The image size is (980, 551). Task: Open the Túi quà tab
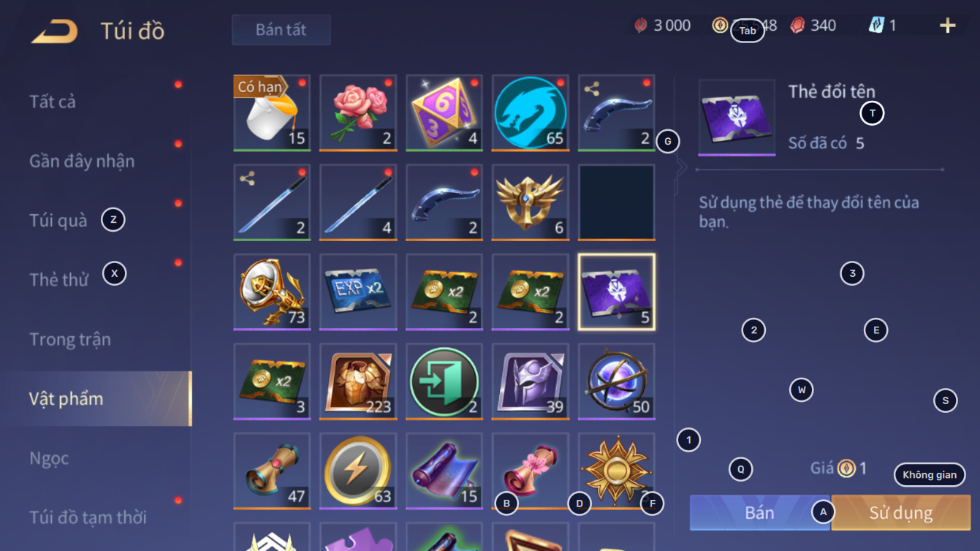[x=58, y=220]
